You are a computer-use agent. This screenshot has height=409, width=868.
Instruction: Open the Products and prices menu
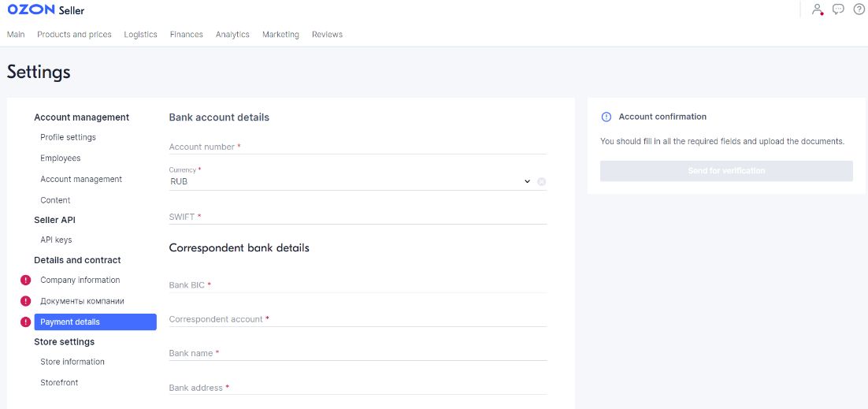click(74, 35)
